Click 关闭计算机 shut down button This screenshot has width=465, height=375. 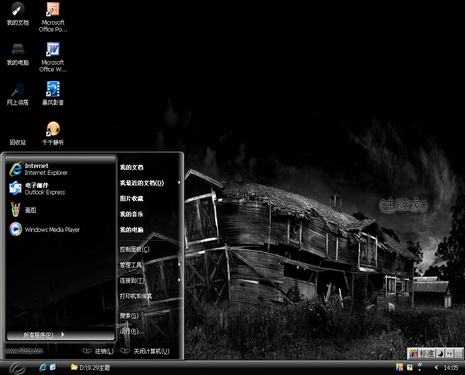tap(145, 351)
